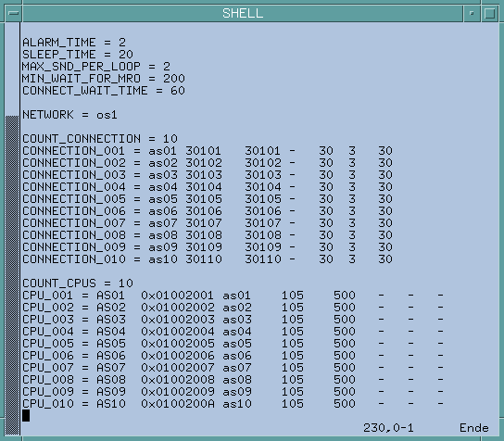This screenshot has height=441, width=504.
Task: Click address 0x01002003 in CPU_003 line
Action: coord(178,320)
